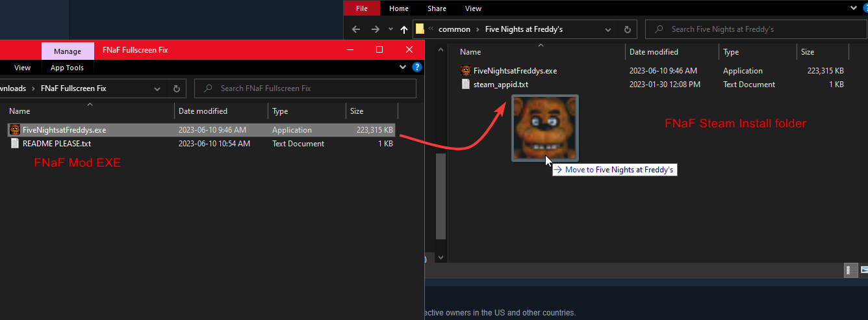Collapse ribbon chevron in FNaF Fullscreen Fix window

[x=403, y=68]
